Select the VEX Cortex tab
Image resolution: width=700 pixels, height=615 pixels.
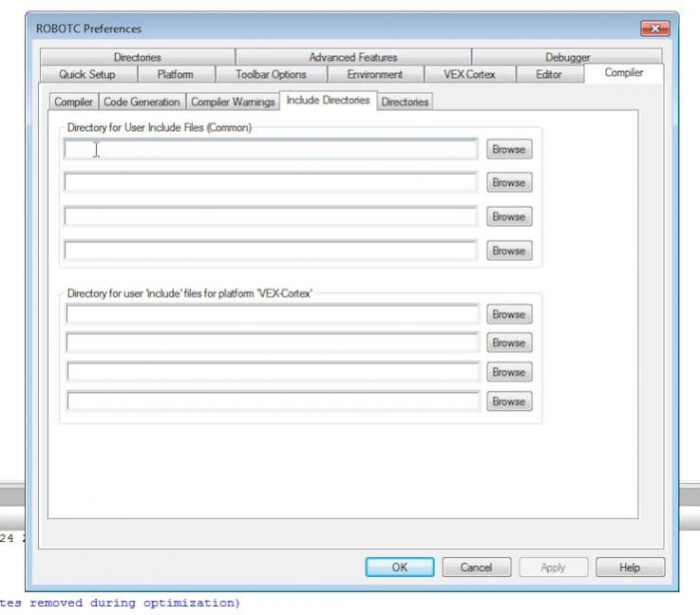(x=469, y=74)
